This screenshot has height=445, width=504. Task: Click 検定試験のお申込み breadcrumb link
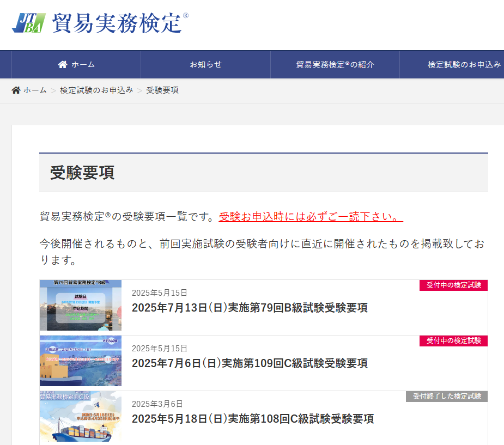coord(96,90)
